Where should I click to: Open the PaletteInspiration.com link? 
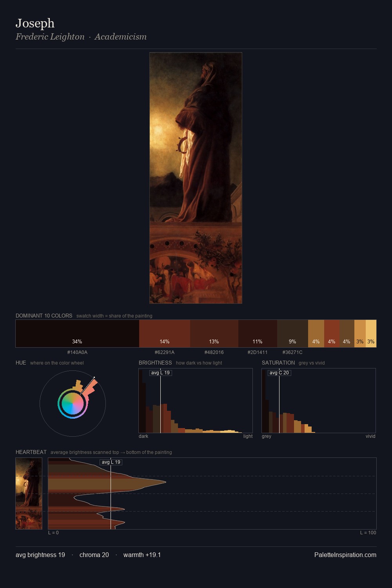[x=345, y=555]
